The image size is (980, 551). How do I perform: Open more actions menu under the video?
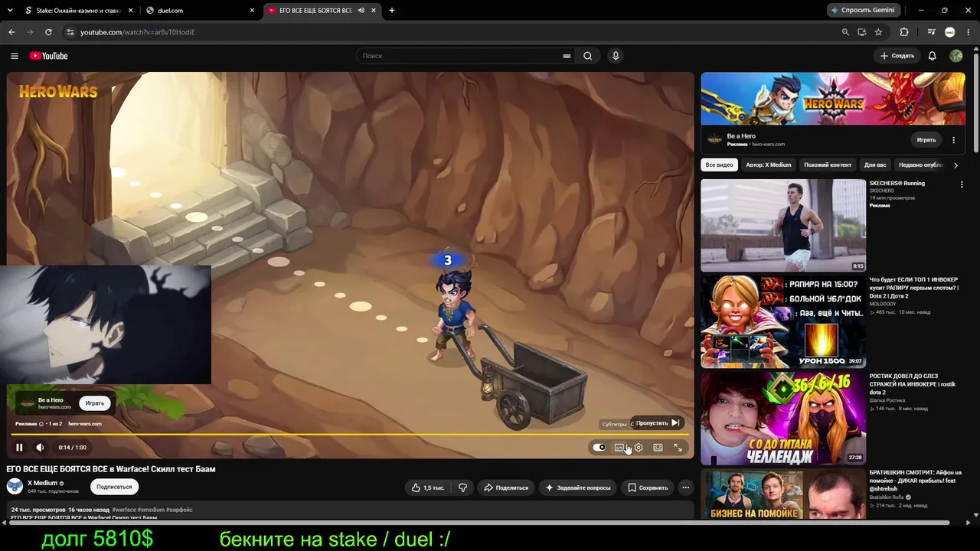click(x=686, y=487)
